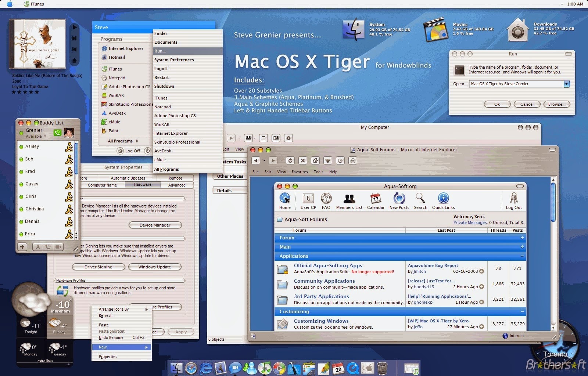Click the add buddy plus button
This screenshot has height=376, width=588.
[22, 247]
